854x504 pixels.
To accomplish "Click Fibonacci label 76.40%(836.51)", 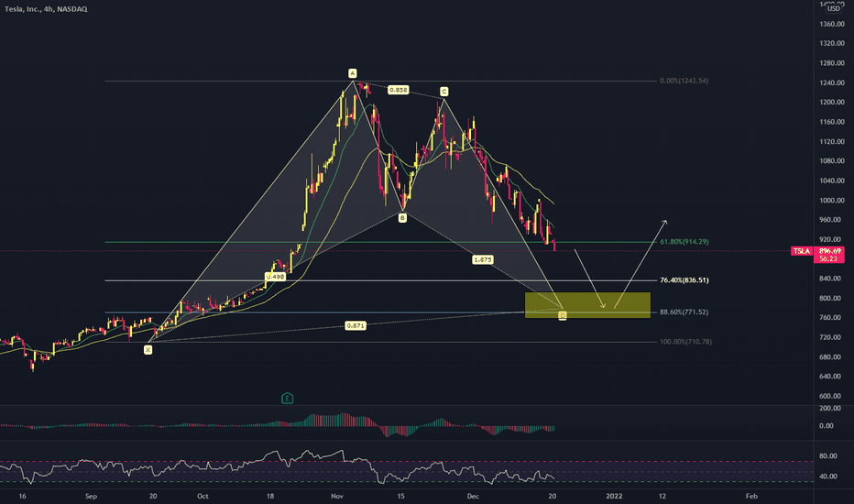I will click(684, 280).
